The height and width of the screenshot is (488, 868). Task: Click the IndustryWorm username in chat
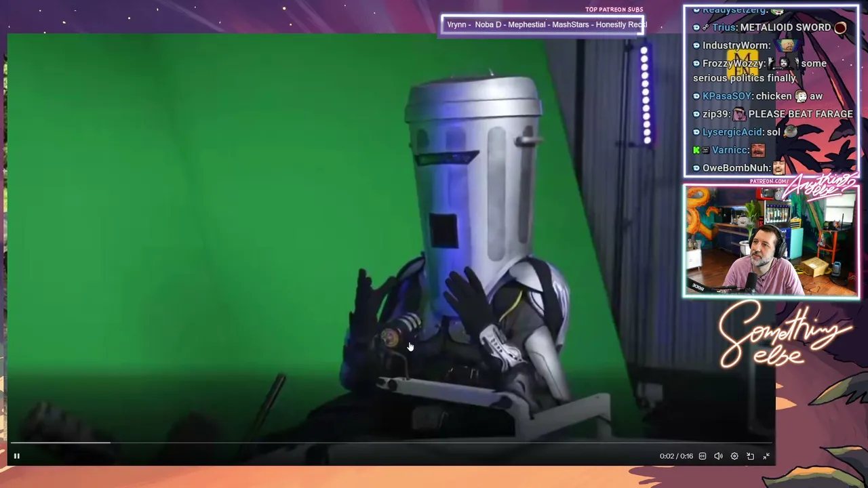coord(736,45)
